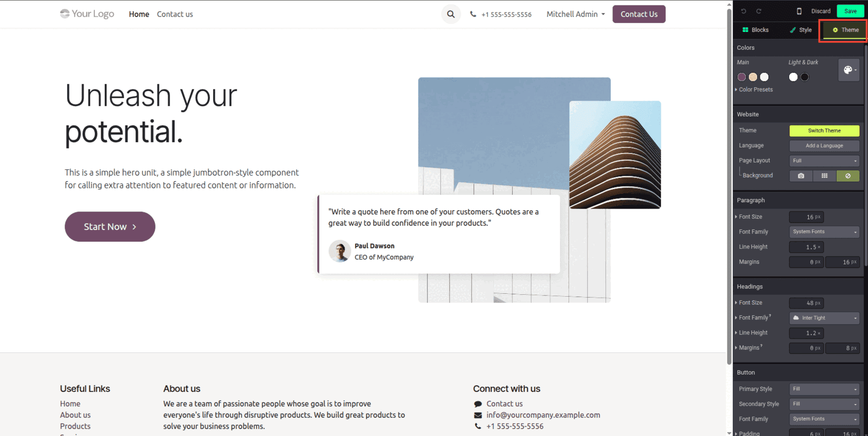The image size is (868, 436).
Task: Click the Unleash your potential heading
Action: tap(151, 113)
